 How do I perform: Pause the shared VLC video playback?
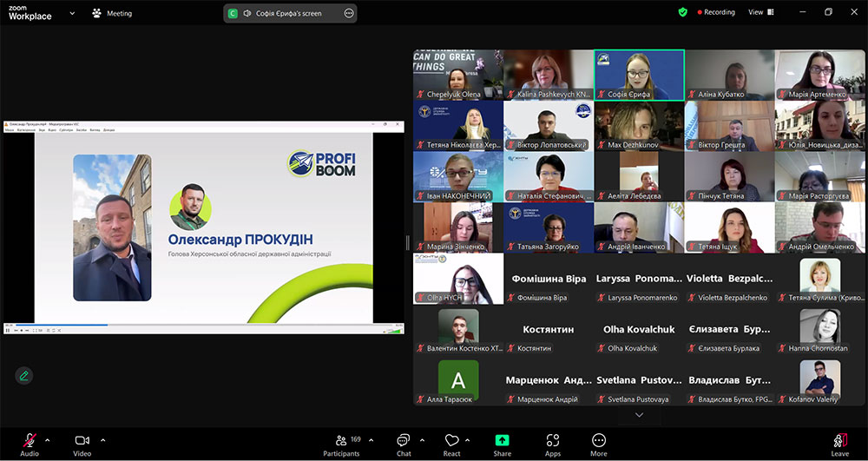tap(8, 331)
